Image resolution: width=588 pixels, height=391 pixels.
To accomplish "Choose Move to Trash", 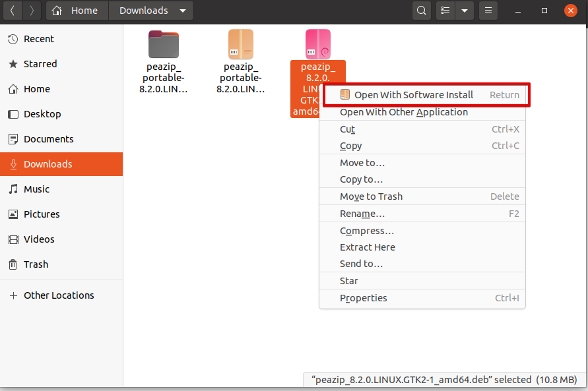I will 422,196.
